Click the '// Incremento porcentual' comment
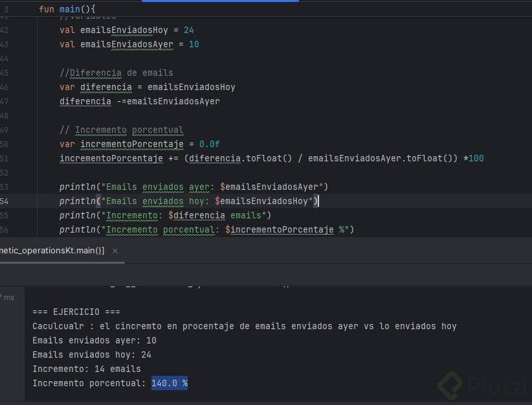 121,130
